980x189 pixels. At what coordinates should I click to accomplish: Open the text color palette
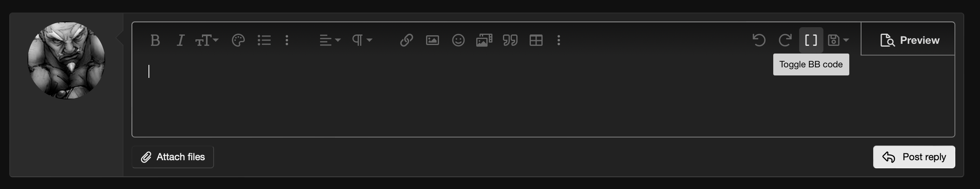click(238, 40)
